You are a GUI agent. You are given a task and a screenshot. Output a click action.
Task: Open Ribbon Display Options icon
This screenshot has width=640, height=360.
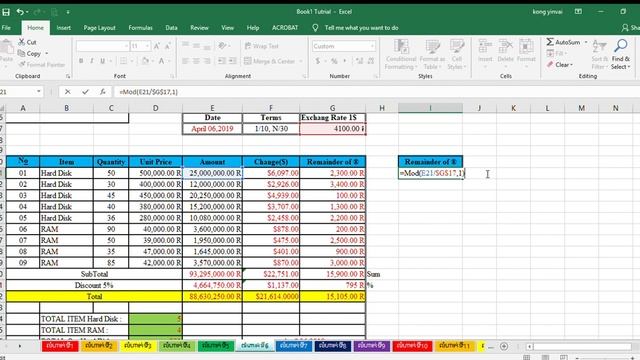[x=578, y=12]
